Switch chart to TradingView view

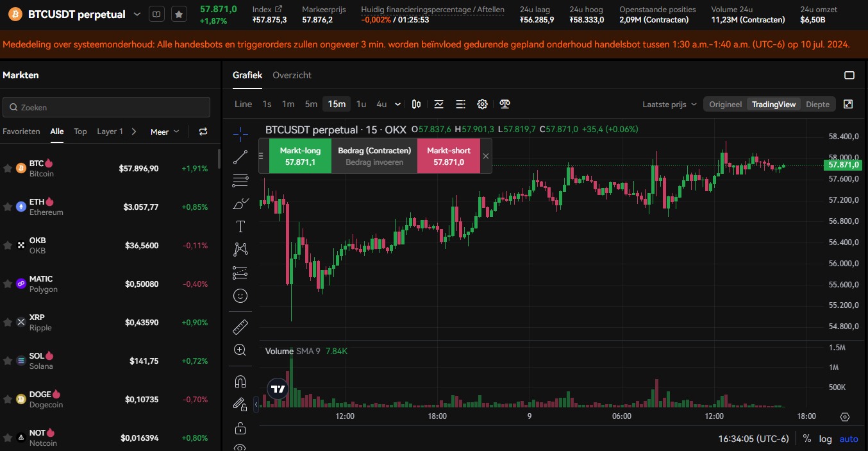(774, 104)
